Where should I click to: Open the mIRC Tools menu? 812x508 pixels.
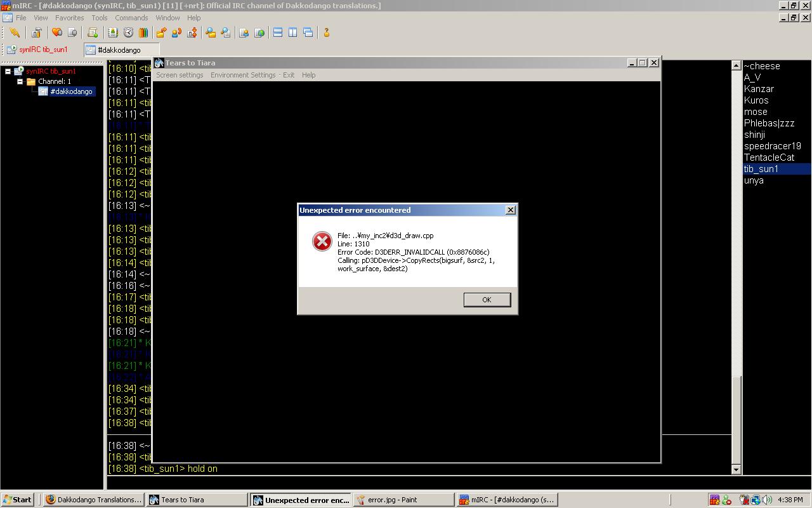[x=100, y=18]
